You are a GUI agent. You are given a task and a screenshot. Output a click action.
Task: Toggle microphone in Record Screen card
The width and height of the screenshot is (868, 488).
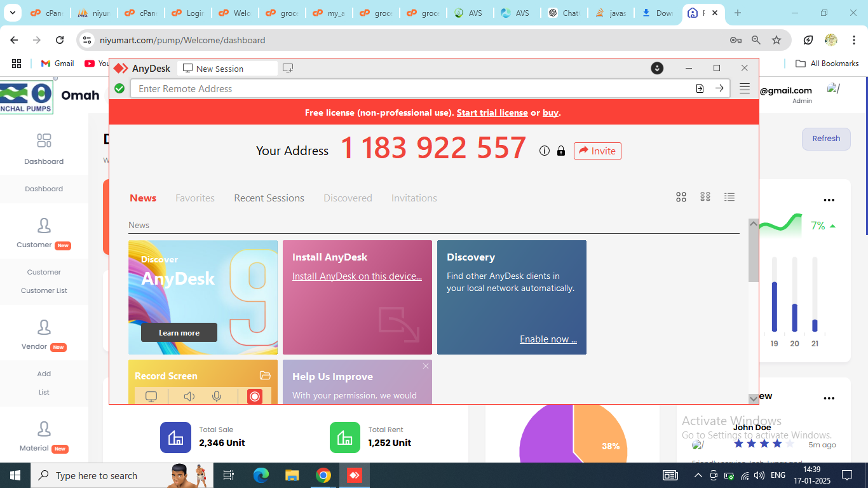(x=217, y=396)
